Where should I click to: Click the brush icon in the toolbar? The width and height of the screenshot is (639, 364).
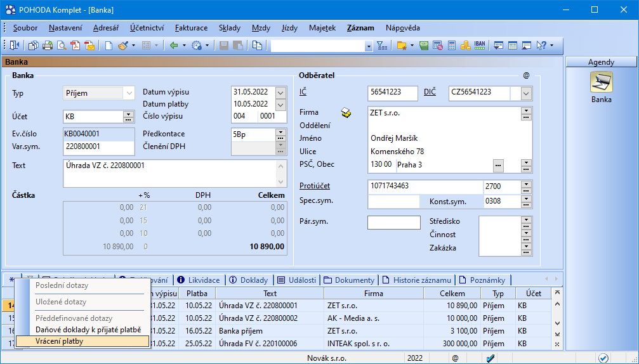coord(122,46)
